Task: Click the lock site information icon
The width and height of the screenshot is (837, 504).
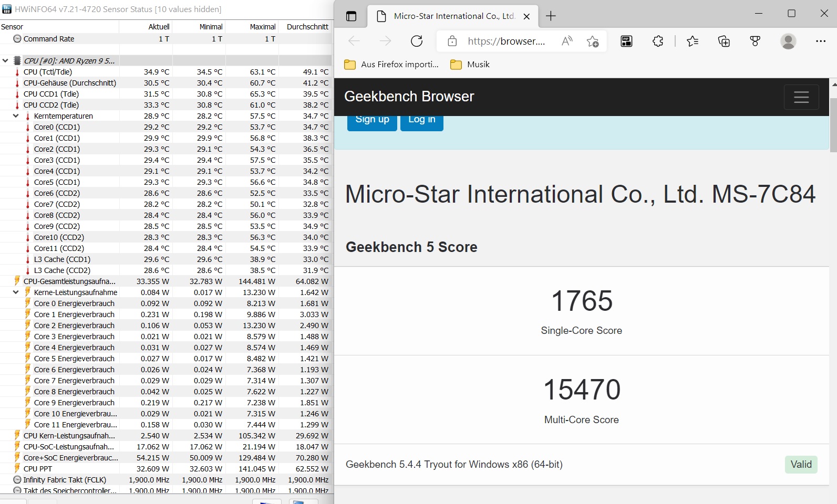Action: coord(452,41)
